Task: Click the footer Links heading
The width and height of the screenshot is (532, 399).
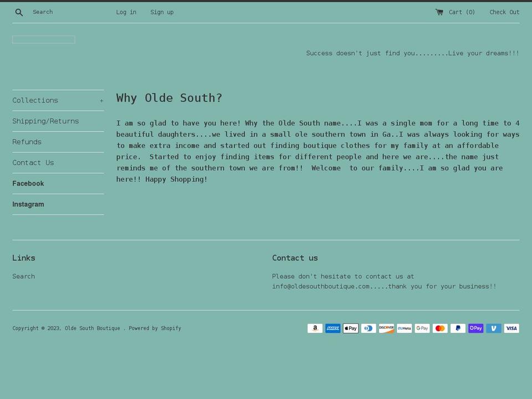Action: tap(24, 258)
